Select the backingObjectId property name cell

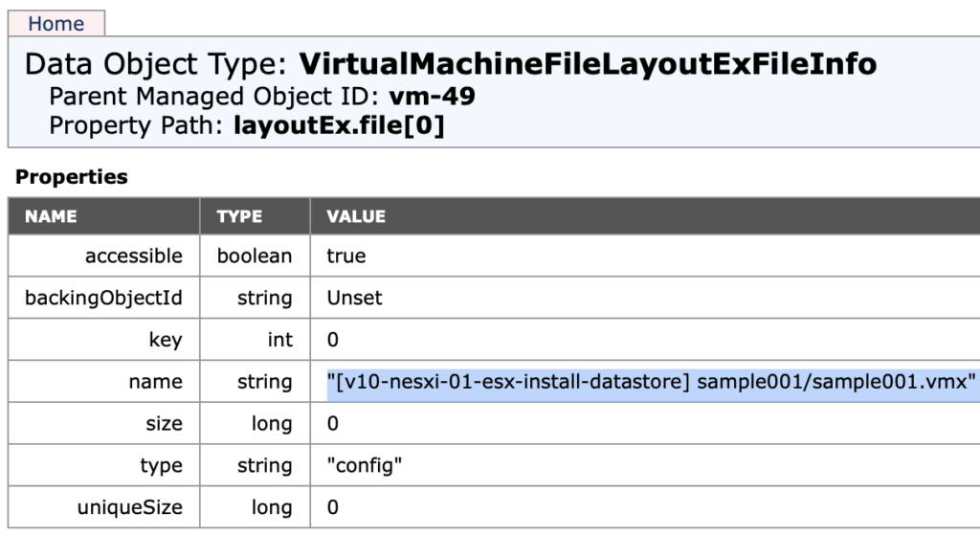tap(103, 298)
